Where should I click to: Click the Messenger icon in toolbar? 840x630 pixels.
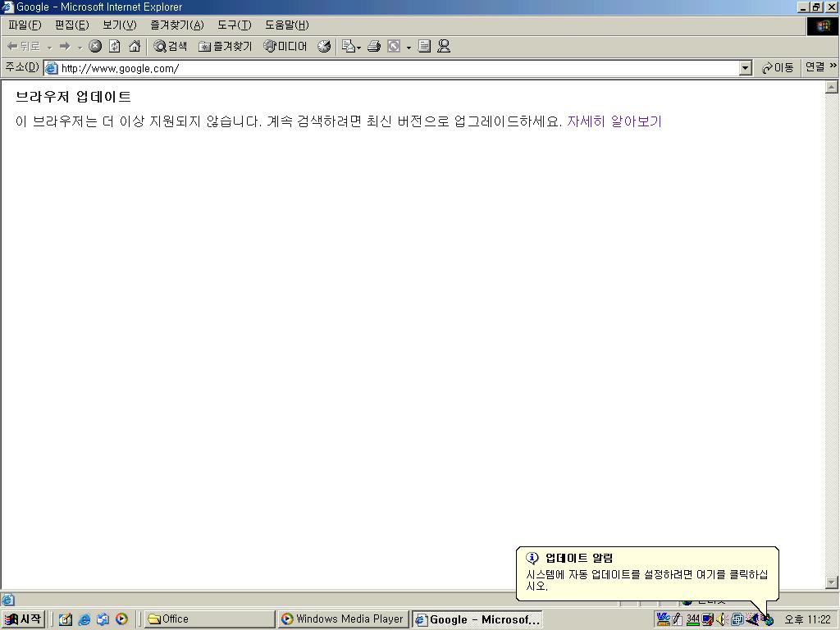(x=444, y=47)
